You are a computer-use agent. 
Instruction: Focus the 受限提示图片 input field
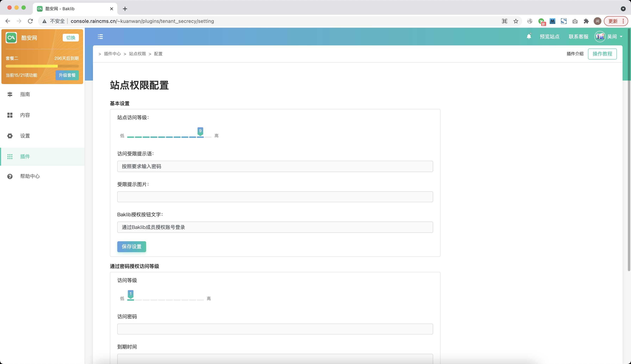[x=275, y=197]
